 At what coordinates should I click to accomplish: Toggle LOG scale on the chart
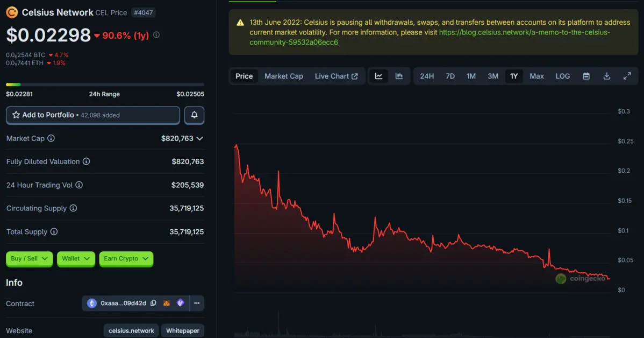[x=562, y=76]
